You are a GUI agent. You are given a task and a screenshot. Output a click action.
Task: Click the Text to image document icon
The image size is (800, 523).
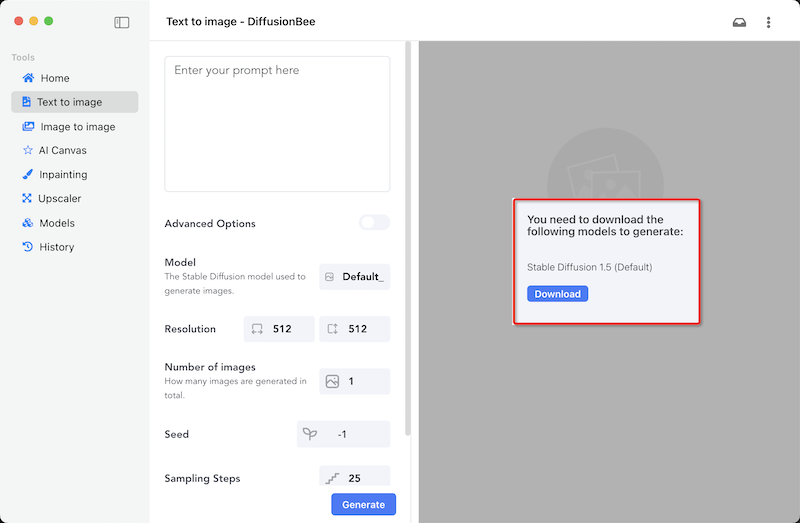pos(27,102)
